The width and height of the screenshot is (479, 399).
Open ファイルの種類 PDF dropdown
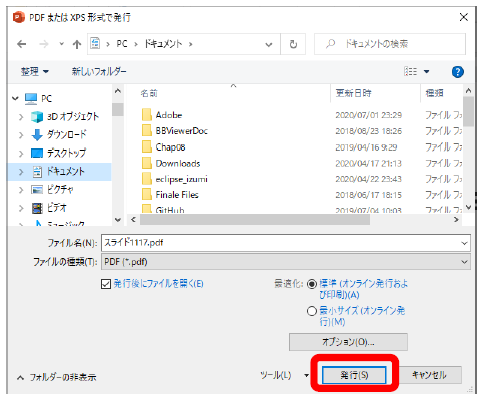tap(286, 262)
